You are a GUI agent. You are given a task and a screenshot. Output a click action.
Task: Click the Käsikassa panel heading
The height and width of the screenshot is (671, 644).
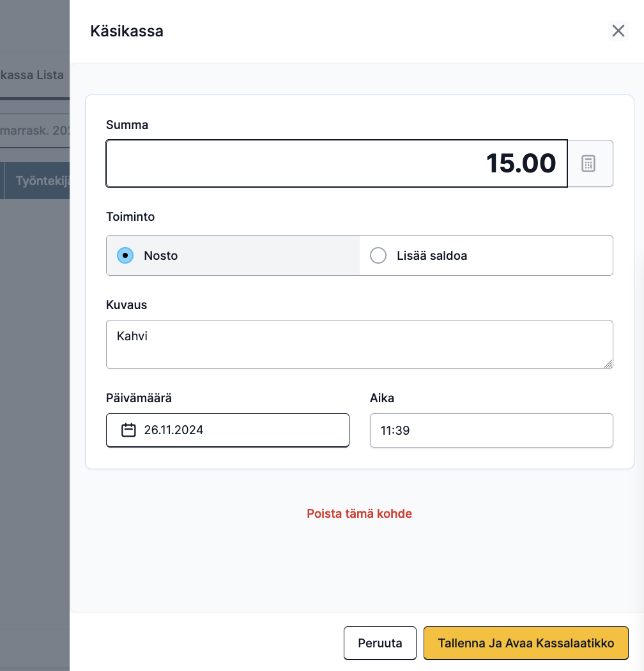coord(126,31)
